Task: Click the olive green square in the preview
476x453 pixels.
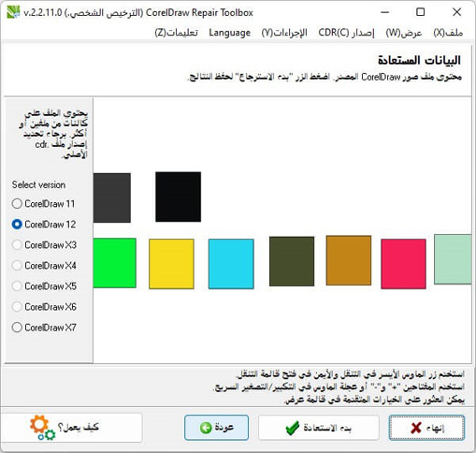Action: click(x=292, y=261)
